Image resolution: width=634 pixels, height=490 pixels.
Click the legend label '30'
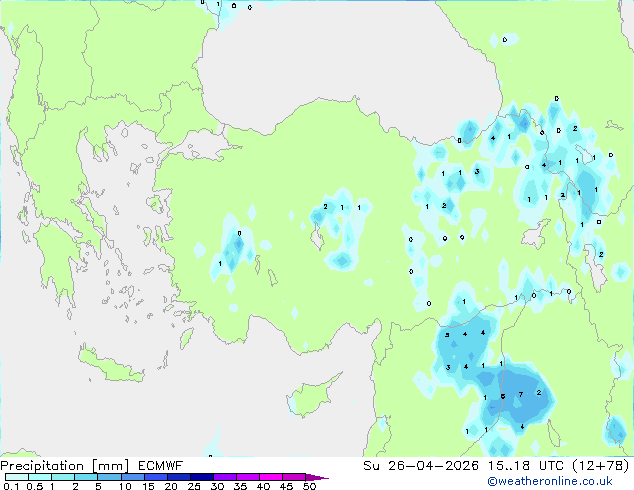[x=217, y=486]
